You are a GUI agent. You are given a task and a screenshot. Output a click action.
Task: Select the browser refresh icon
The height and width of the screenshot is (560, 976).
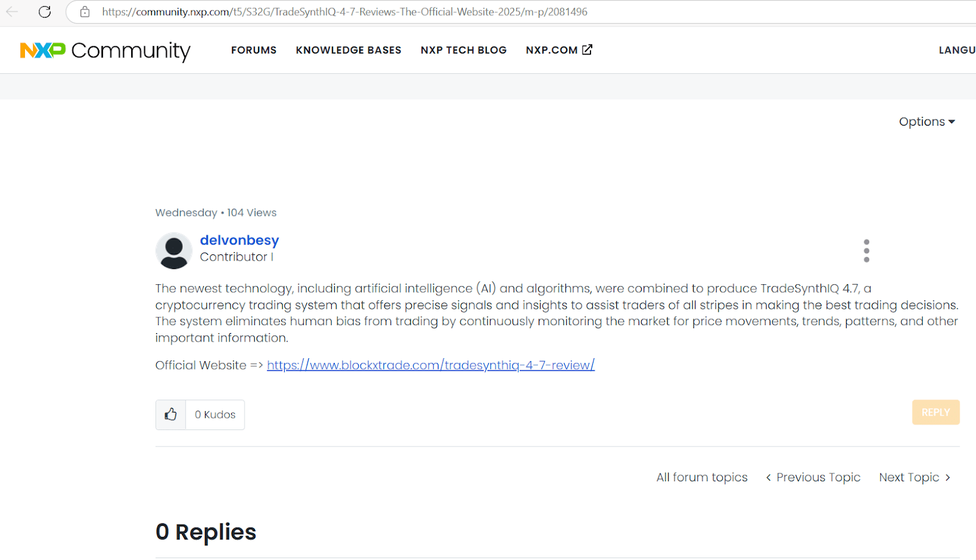pyautogui.click(x=44, y=11)
